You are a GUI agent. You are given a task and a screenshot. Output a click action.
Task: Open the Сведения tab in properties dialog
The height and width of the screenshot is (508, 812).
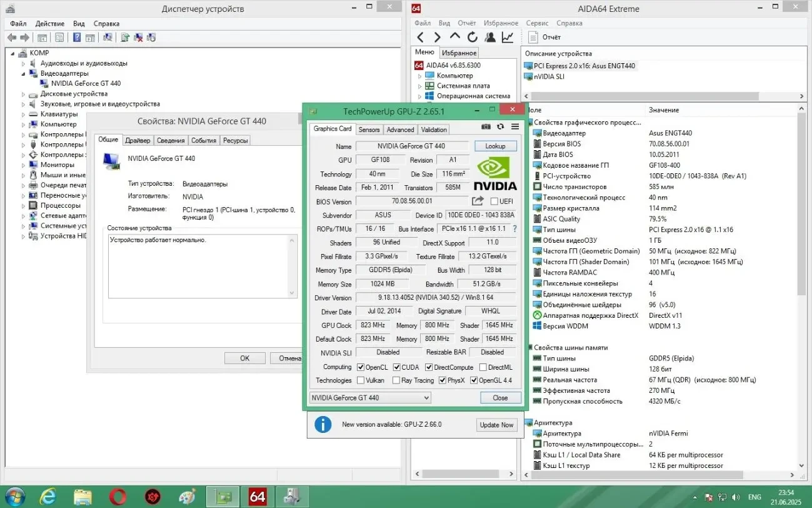(x=171, y=141)
